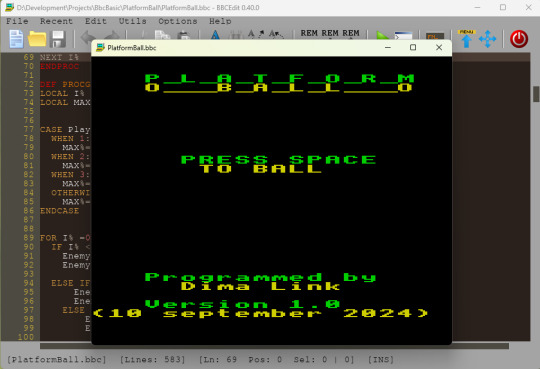Click the redo arrow in the toolbar
This screenshot has height=369, width=540.
[112, 36]
